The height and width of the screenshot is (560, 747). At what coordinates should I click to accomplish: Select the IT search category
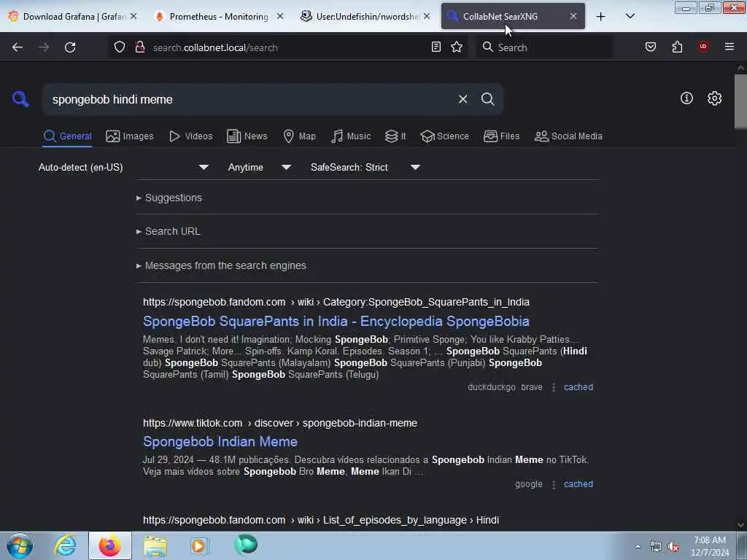[x=395, y=136]
